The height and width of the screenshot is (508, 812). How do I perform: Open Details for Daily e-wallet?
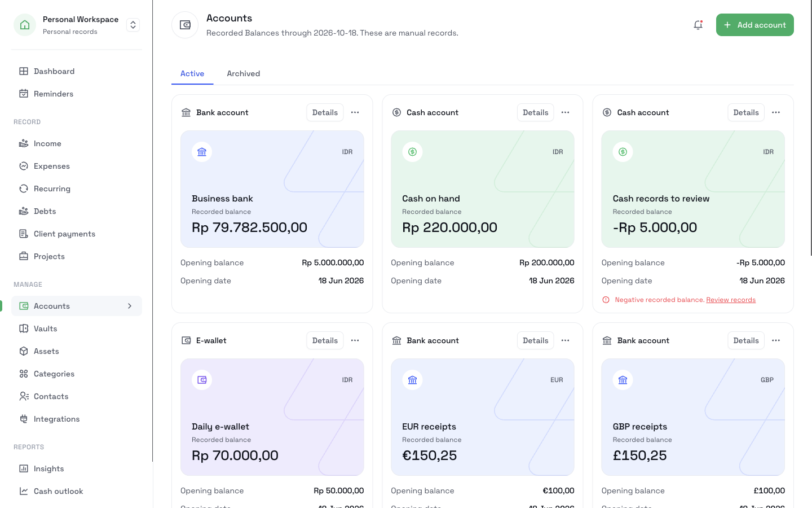[325, 340]
